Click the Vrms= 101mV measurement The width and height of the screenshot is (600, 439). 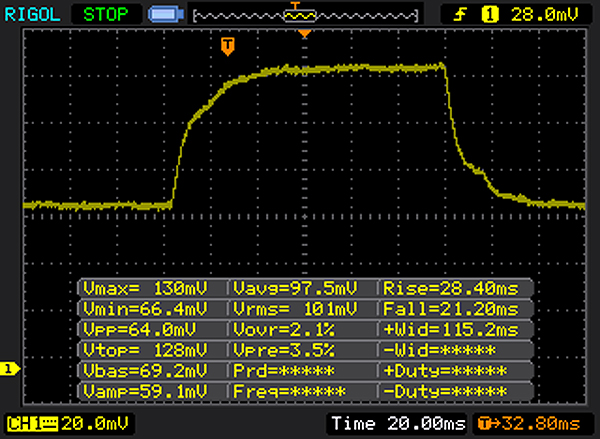295,309
